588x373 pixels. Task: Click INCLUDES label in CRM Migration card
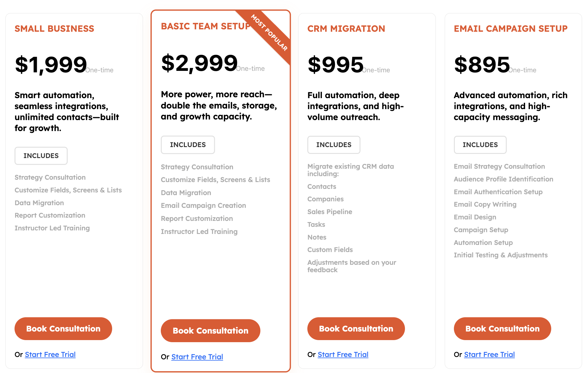click(x=334, y=145)
